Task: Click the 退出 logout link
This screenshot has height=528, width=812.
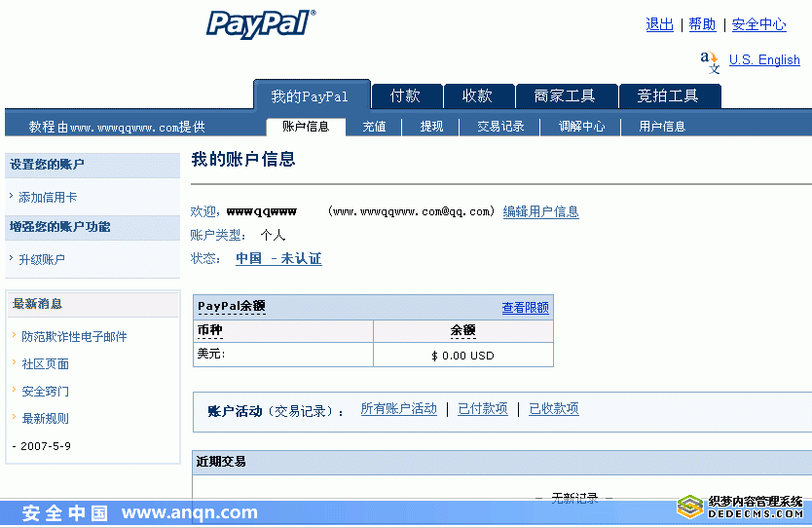Action: [x=660, y=24]
